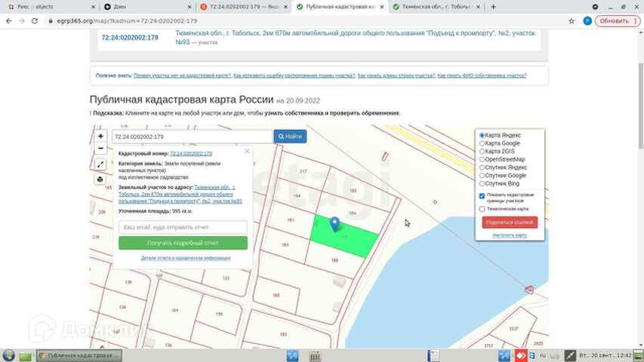
Task: Click the calculator-like icon in taskbar center
Action: (315, 356)
